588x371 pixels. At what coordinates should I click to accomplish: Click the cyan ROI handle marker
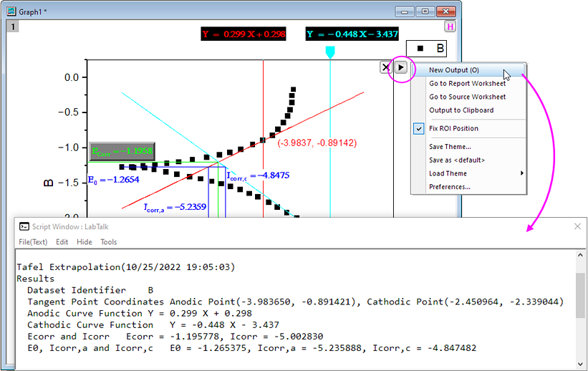[329, 52]
